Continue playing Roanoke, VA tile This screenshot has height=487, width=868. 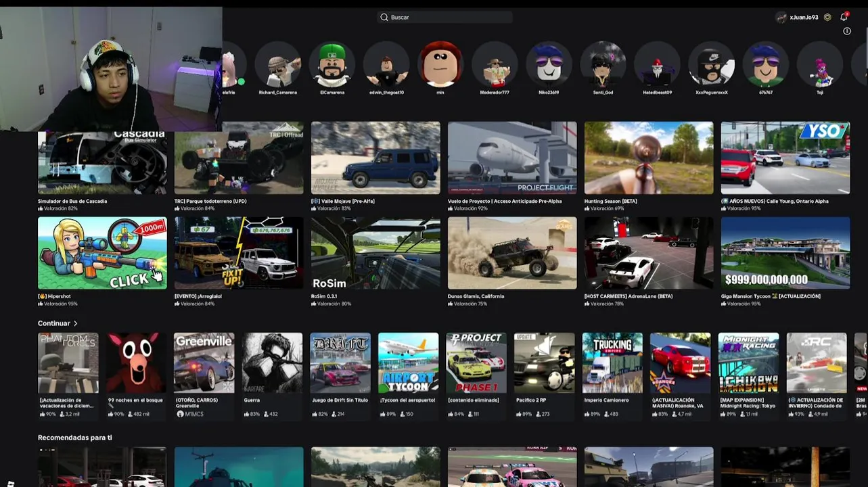tap(680, 363)
